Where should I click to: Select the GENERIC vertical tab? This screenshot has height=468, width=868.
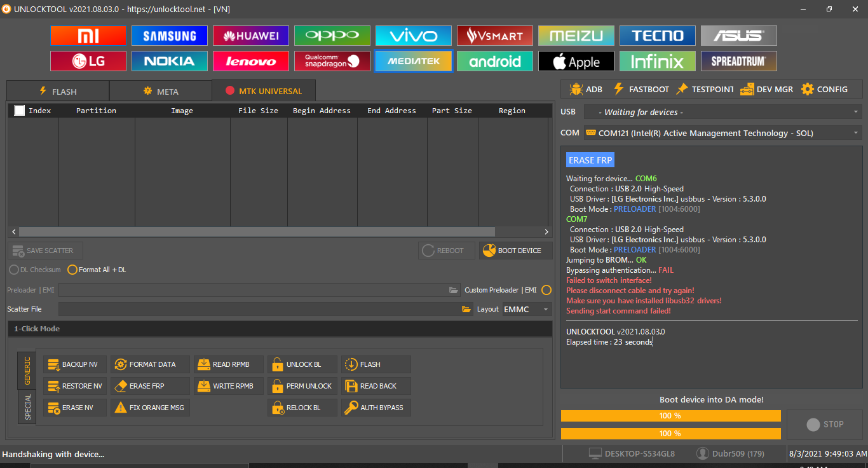27,370
